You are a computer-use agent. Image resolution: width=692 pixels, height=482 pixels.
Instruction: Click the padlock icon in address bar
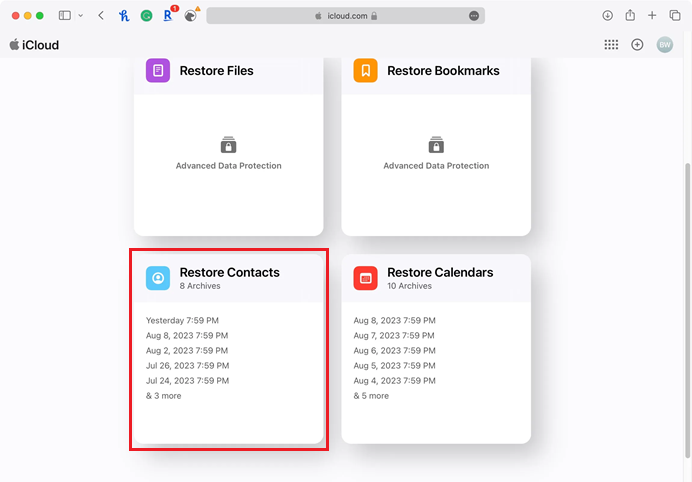click(x=374, y=16)
